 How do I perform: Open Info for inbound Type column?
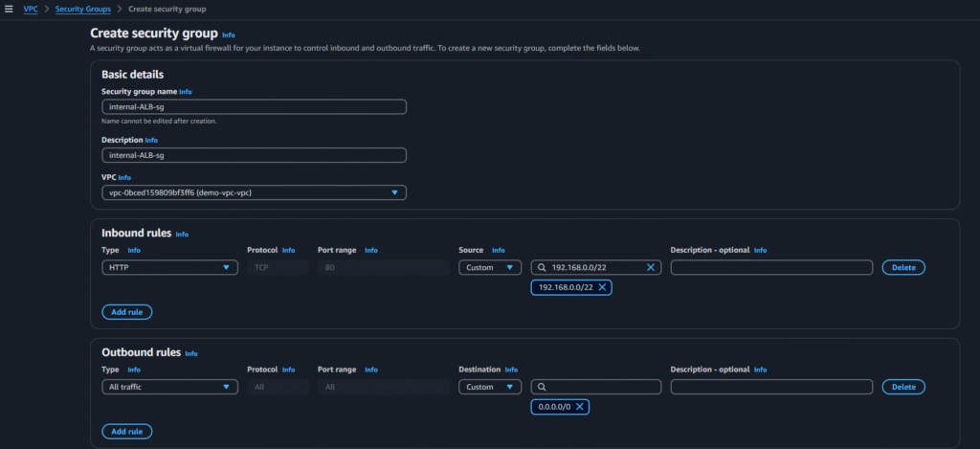click(134, 250)
